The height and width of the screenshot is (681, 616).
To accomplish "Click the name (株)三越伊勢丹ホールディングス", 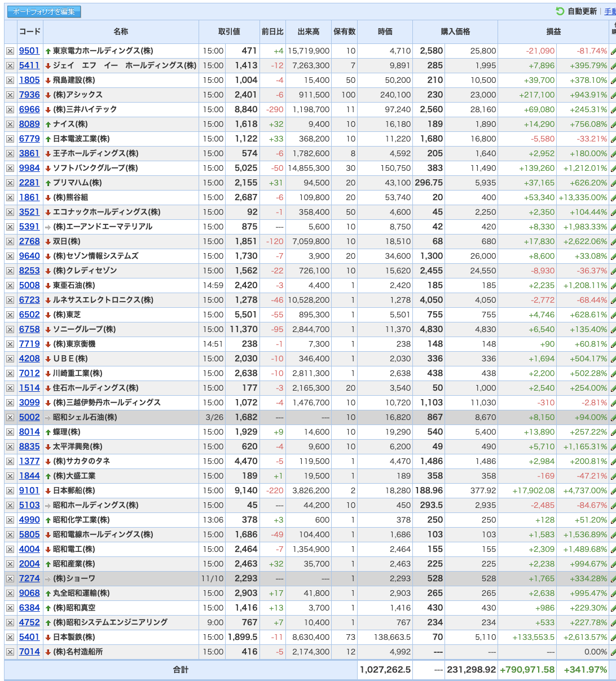I will [107, 403].
